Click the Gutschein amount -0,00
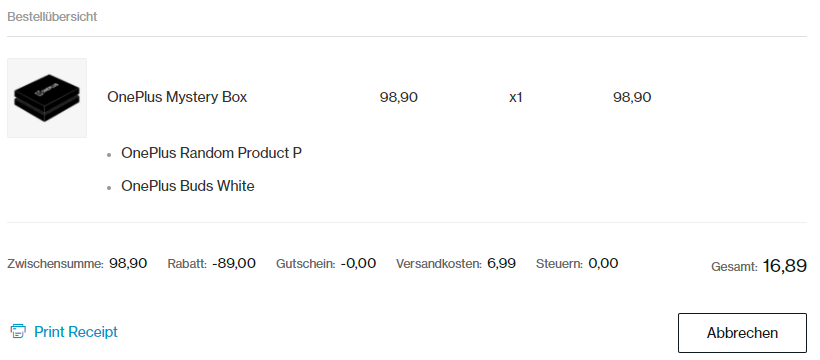 pos(358,263)
